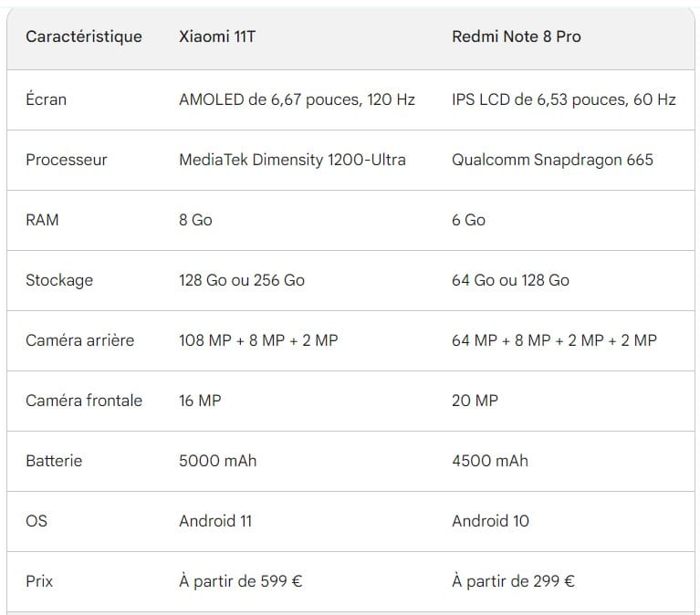Select the Caméra frontale row label
The image size is (700, 615).
84,401
